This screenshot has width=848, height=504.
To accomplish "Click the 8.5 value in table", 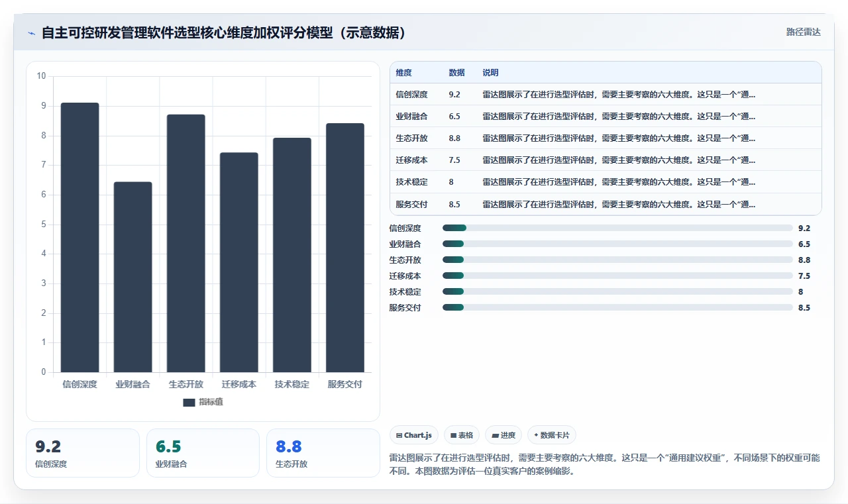I will coord(454,204).
